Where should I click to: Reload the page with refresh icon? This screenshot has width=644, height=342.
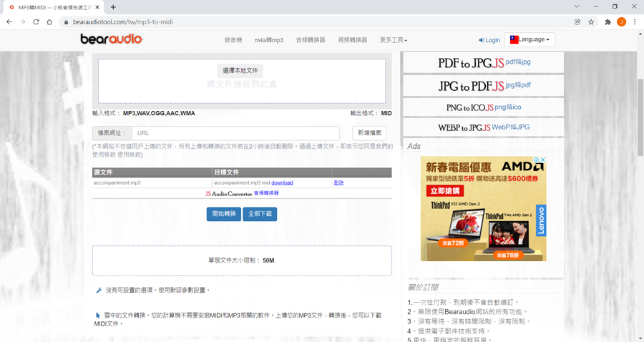tap(36, 21)
